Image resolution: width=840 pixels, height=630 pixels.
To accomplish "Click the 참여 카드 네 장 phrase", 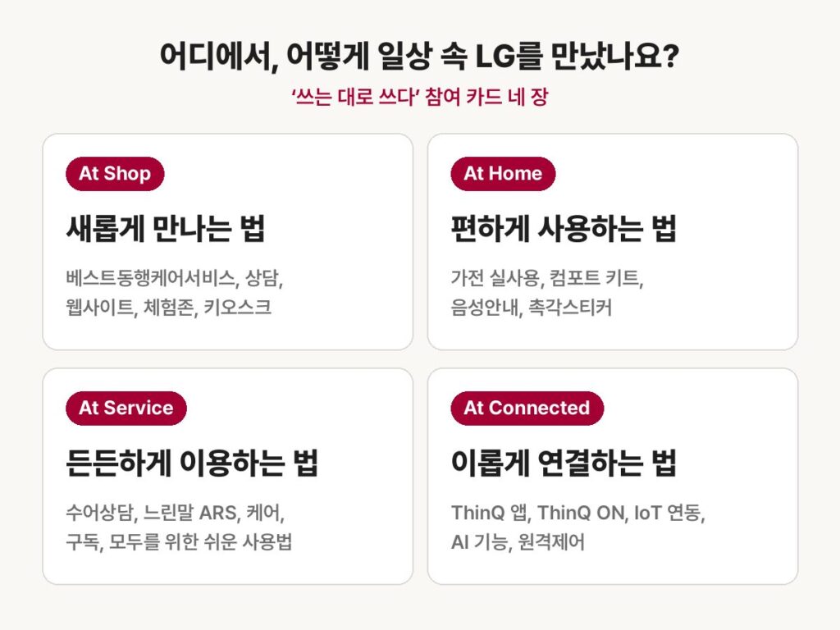I will 486,97.
